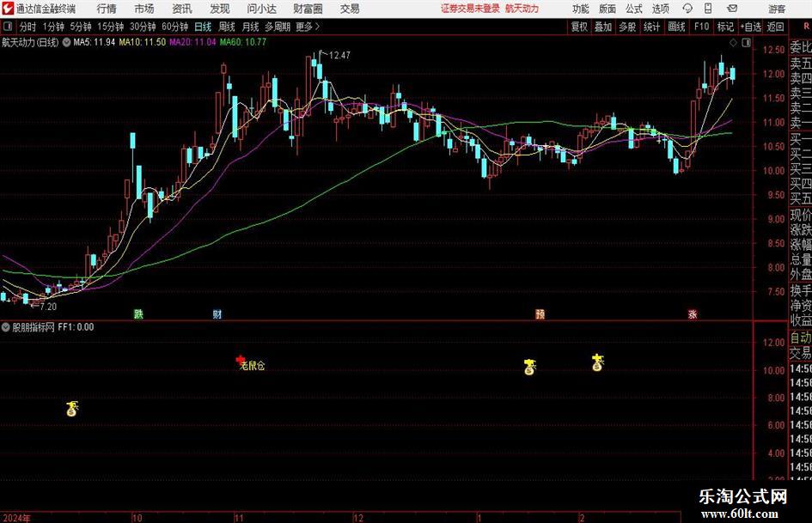Viewport: 812px width, 523px height.
Task: Click the MA60: 10.77 value
Action: 242,42
